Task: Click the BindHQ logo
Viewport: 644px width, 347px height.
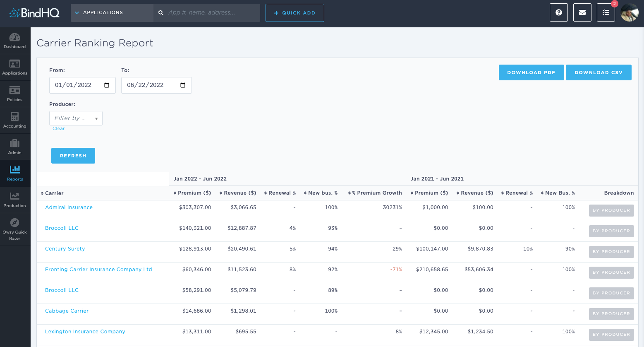Action: 34,13
